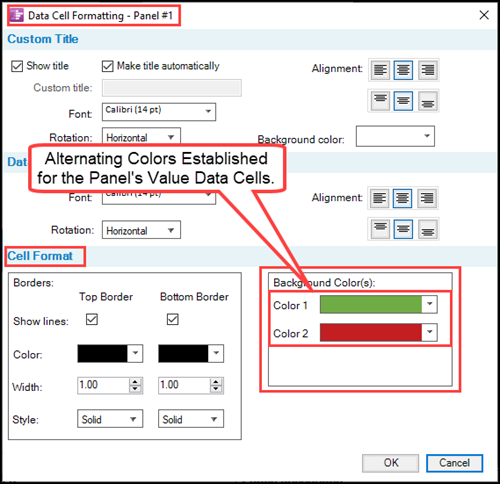Screen dimensions: 500x484
Task: Toggle Show lines for Top Border
Action: click(92, 319)
